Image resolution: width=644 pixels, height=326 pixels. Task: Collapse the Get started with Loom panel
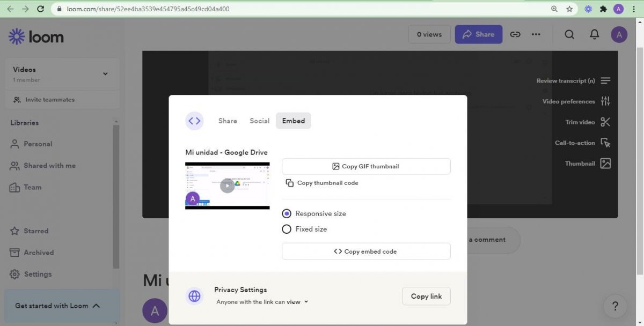point(96,306)
